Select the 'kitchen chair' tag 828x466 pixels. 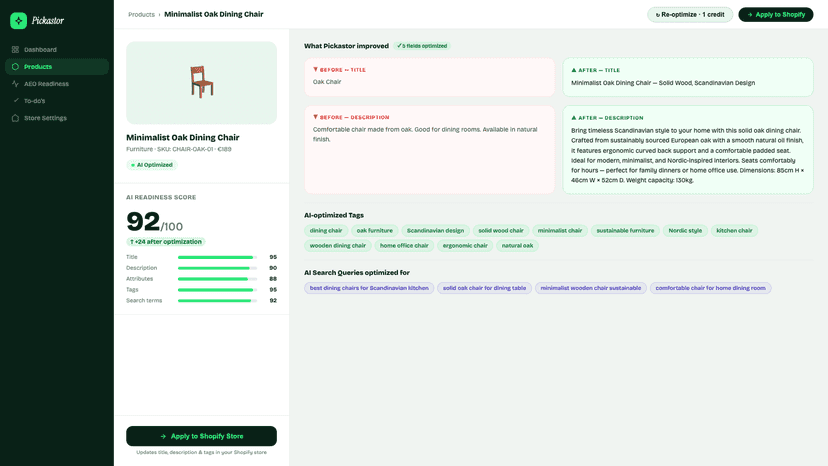(734, 230)
